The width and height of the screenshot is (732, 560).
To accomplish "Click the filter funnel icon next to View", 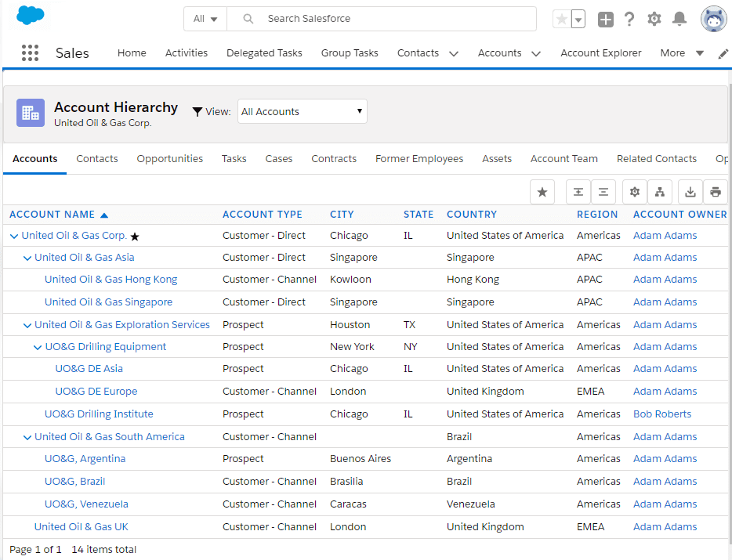I will (x=197, y=111).
